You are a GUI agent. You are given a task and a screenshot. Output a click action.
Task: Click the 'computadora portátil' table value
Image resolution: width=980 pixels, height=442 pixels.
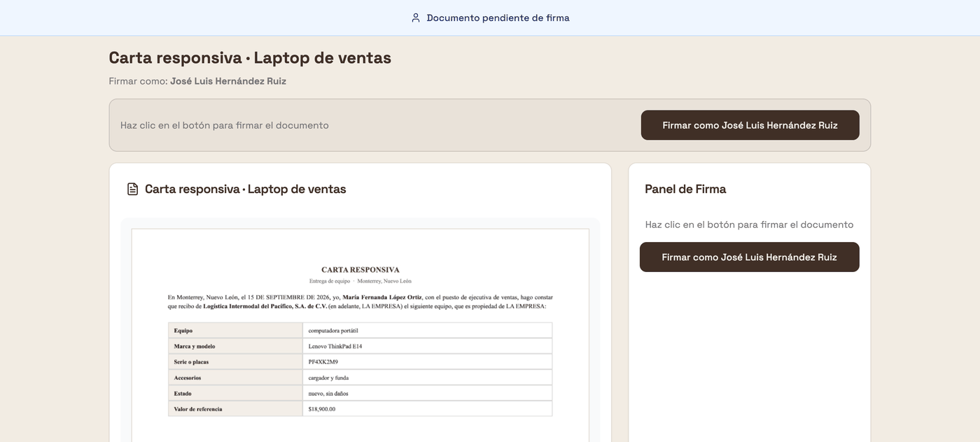[x=333, y=330]
